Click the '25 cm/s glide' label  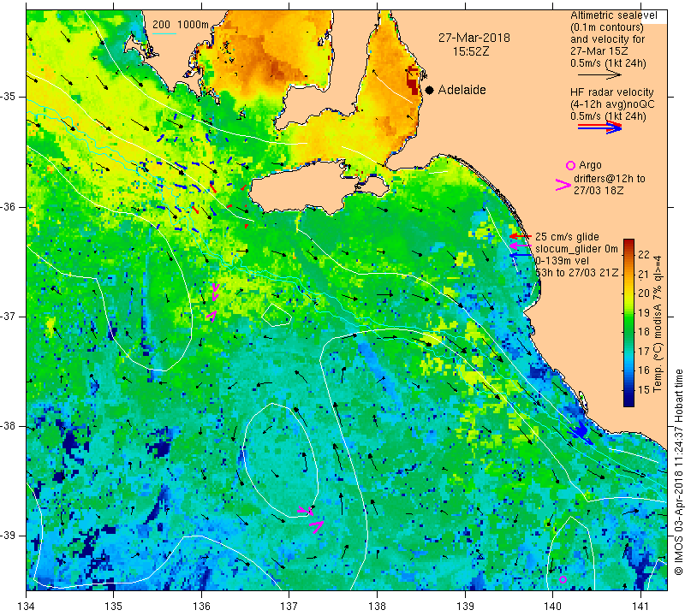[567, 237]
